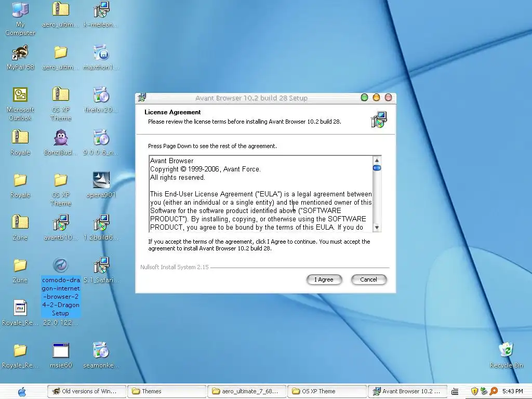
Task: Click the green network tray icon
Action: click(x=484, y=392)
